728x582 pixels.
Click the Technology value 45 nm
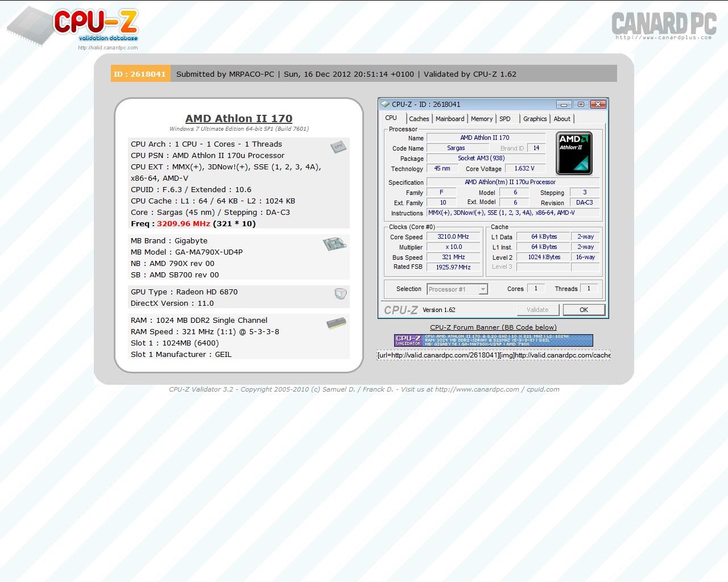(x=442, y=168)
